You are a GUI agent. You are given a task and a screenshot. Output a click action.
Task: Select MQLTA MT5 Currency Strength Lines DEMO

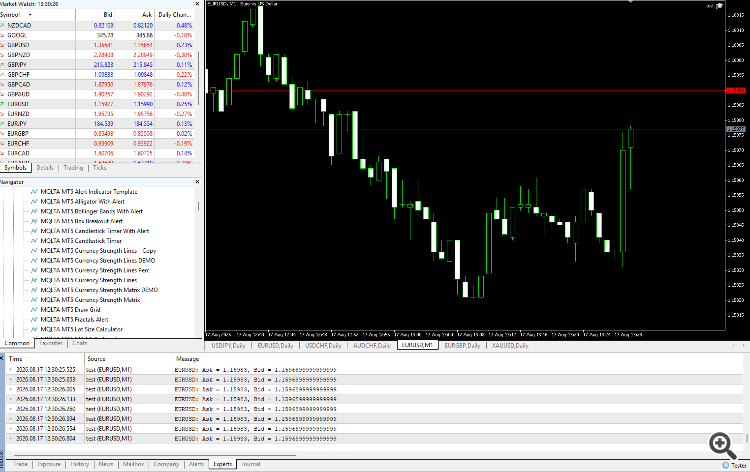click(x=98, y=260)
